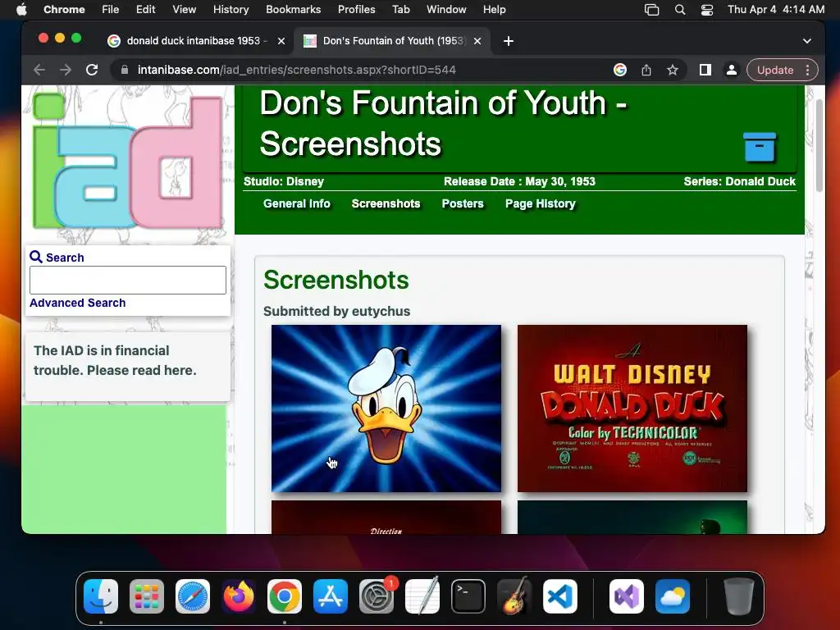Open System Settings in the Dock

[x=377, y=596]
